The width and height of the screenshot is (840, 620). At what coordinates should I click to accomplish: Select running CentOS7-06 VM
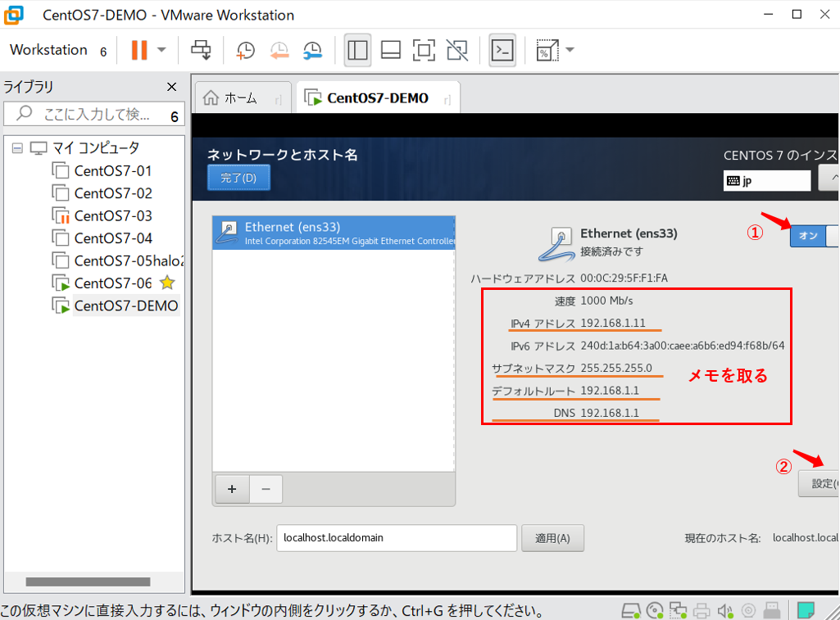[102, 283]
